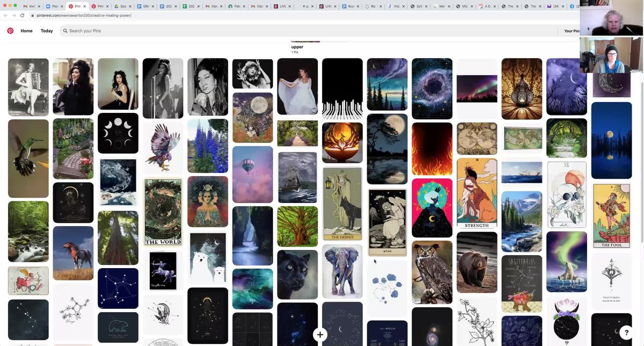
Task: Open the eagle illustration pin
Action: pyautogui.click(x=163, y=148)
